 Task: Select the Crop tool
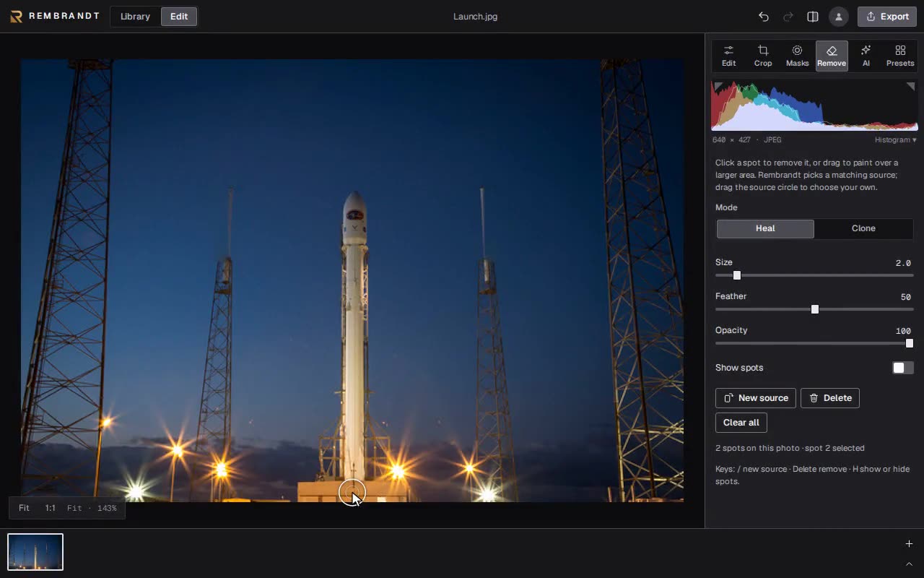[x=763, y=56]
